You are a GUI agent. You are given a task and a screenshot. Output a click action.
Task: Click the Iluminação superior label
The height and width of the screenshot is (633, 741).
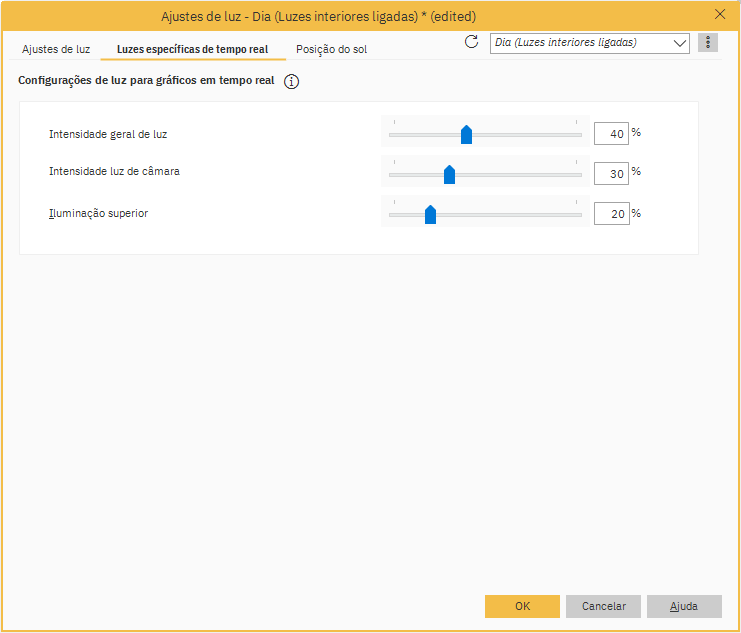click(99, 213)
